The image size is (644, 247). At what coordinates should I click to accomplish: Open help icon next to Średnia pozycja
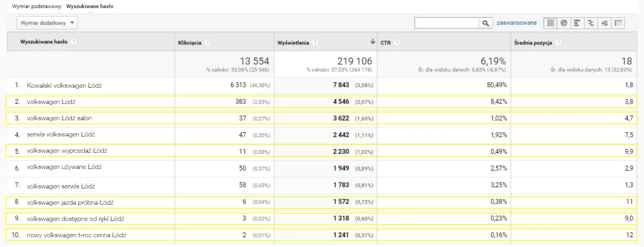559,42
